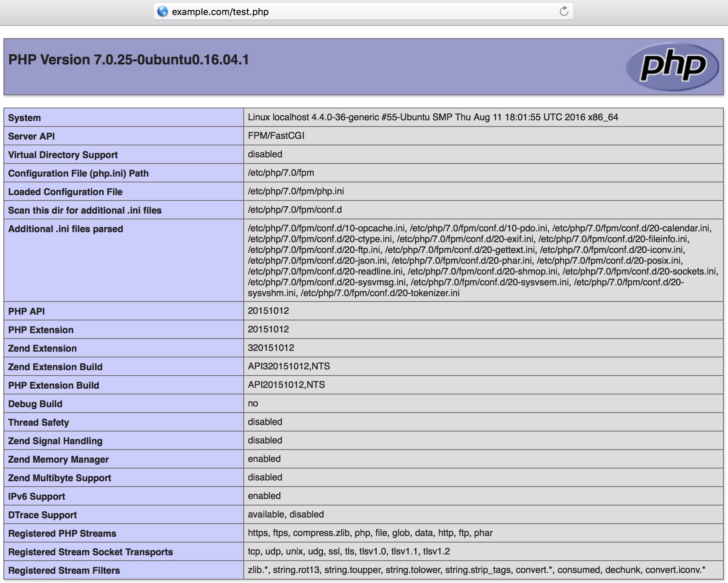Select the Zend Extension Build value API320151012,NTS
728x583 pixels.
(x=289, y=366)
